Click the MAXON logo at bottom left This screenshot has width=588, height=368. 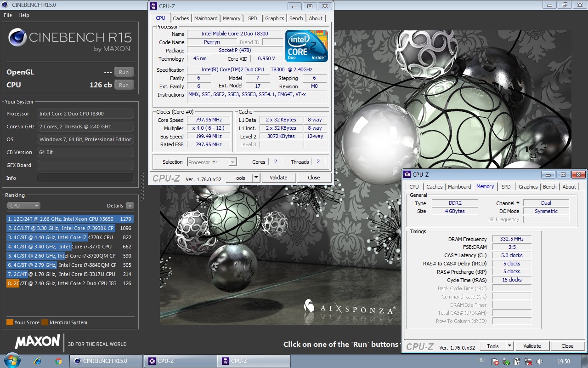[x=37, y=341]
